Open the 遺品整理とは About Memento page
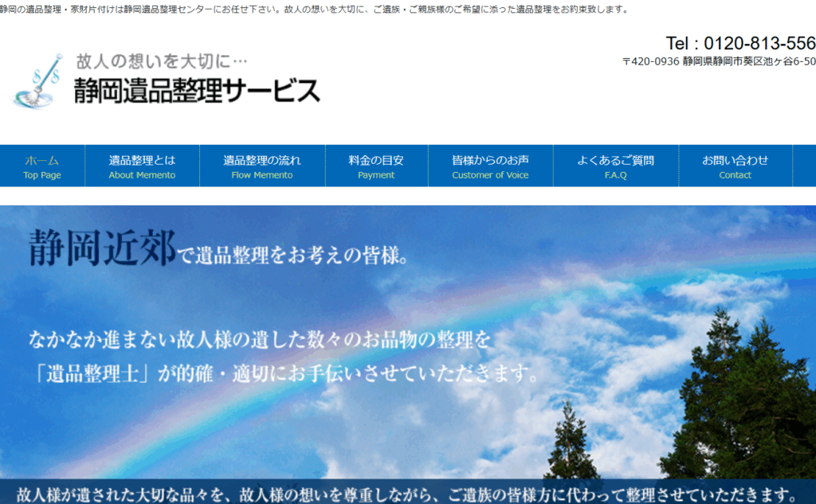Image resolution: width=816 pixels, height=504 pixels. 142,166
